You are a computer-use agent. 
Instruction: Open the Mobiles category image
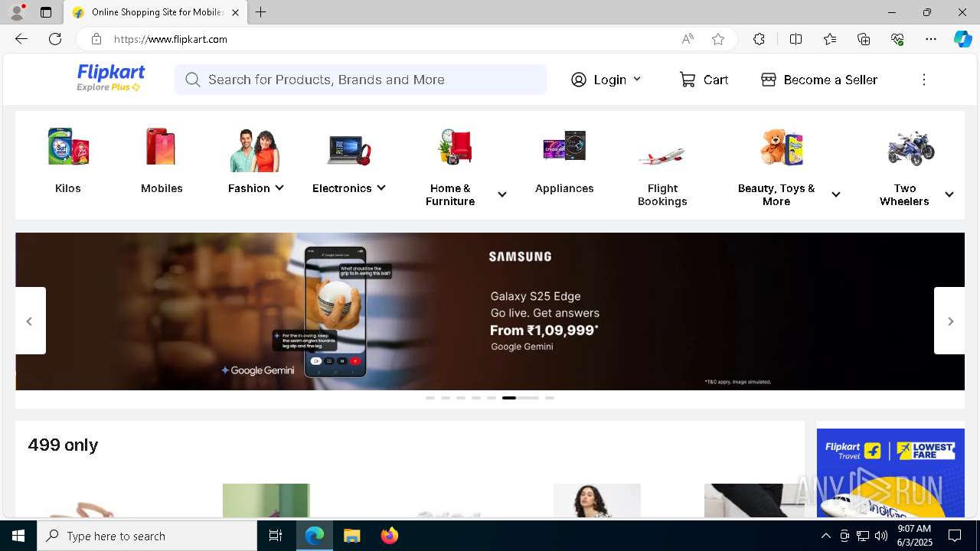pos(162,147)
